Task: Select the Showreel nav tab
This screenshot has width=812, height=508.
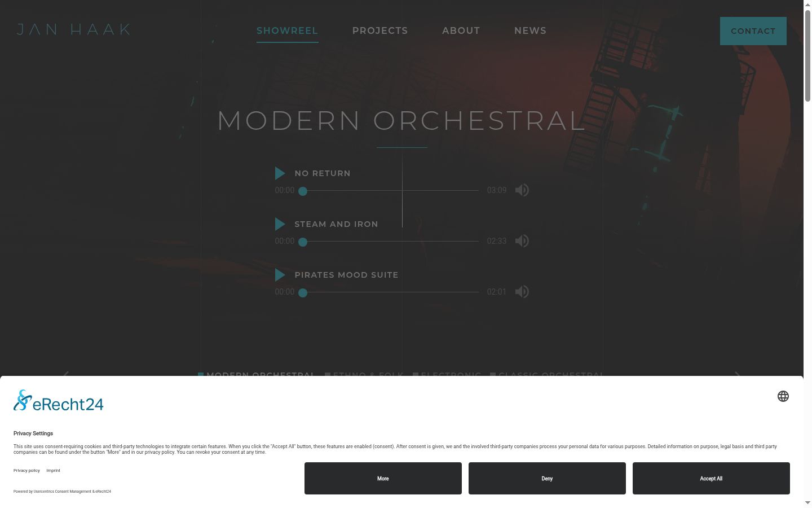Action: coord(288,30)
